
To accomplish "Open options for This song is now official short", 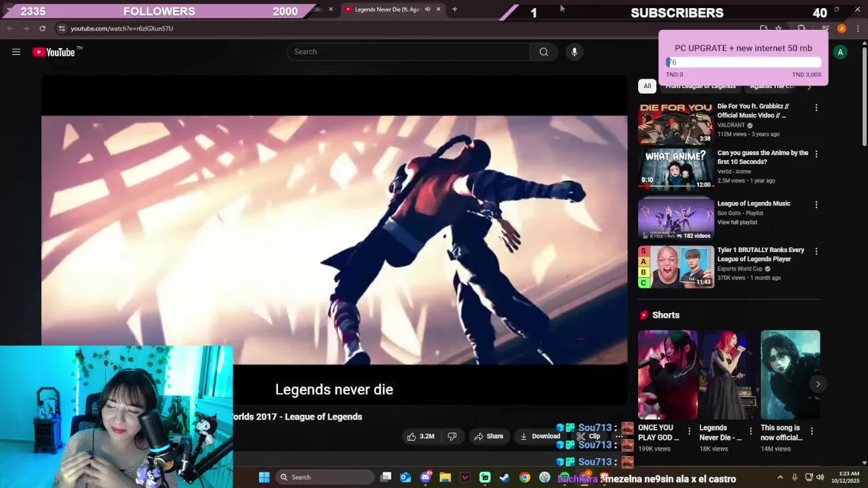I will (812, 431).
